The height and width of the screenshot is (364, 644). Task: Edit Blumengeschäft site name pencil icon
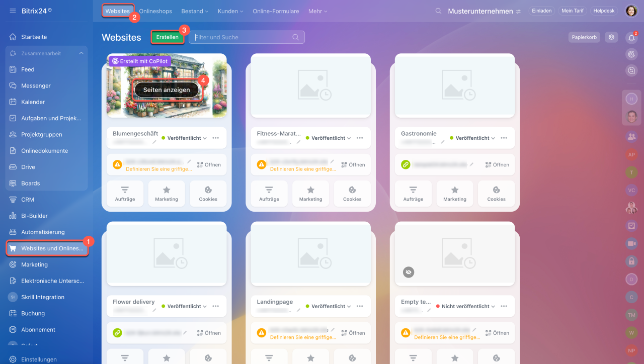point(154,142)
